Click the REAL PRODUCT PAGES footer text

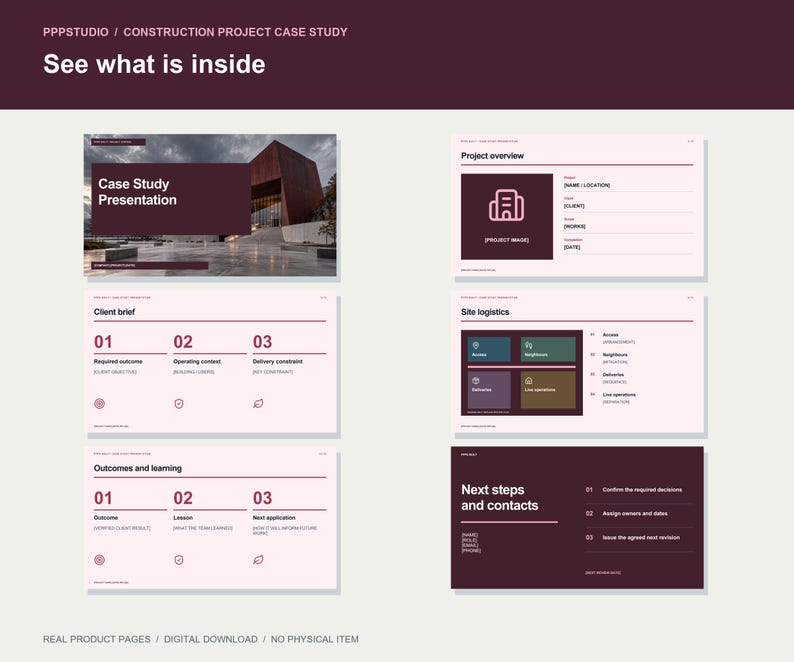pyautogui.click(x=97, y=639)
